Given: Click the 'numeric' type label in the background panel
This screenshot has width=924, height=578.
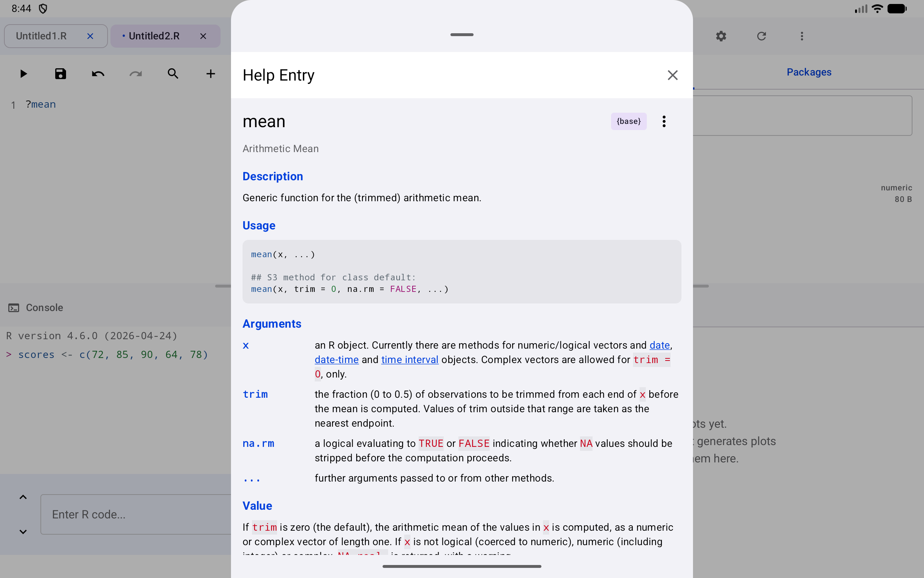Looking at the screenshot, I should point(896,188).
